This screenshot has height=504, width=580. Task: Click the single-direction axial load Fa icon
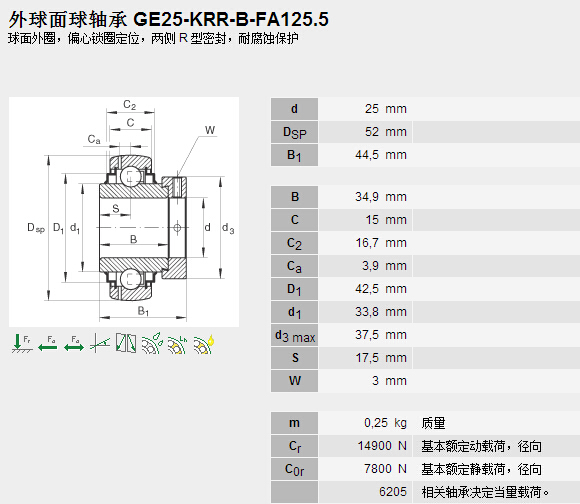pyautogui.click(x=48, y=344)
